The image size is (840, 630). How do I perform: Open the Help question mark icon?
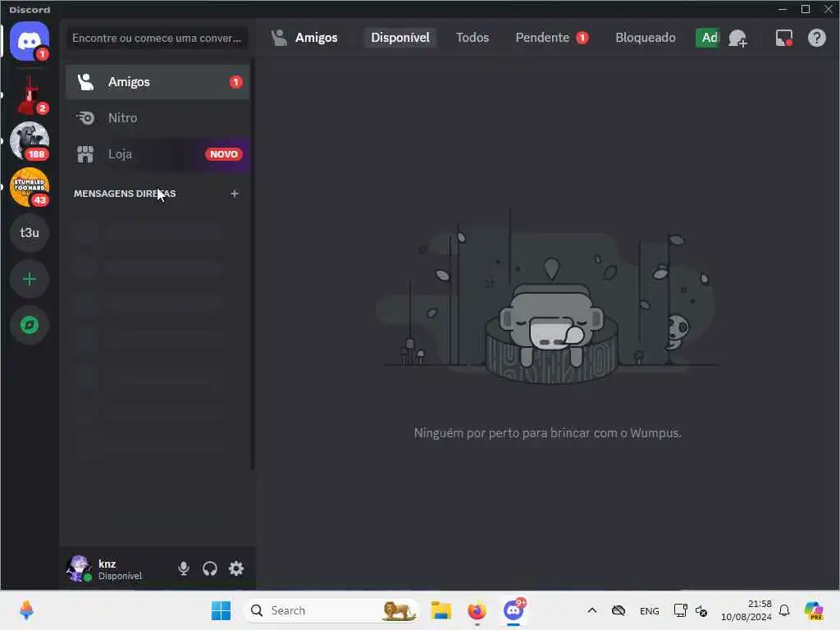(816, 38)
